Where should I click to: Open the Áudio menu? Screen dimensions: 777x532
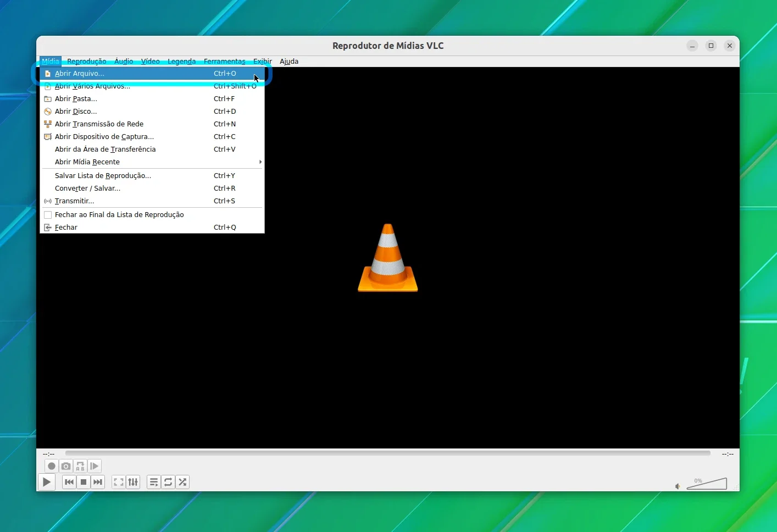pos(124,61)
